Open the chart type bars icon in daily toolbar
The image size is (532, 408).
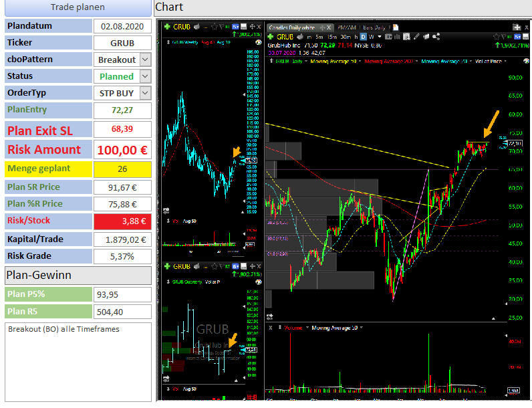[x=397, y=37]
